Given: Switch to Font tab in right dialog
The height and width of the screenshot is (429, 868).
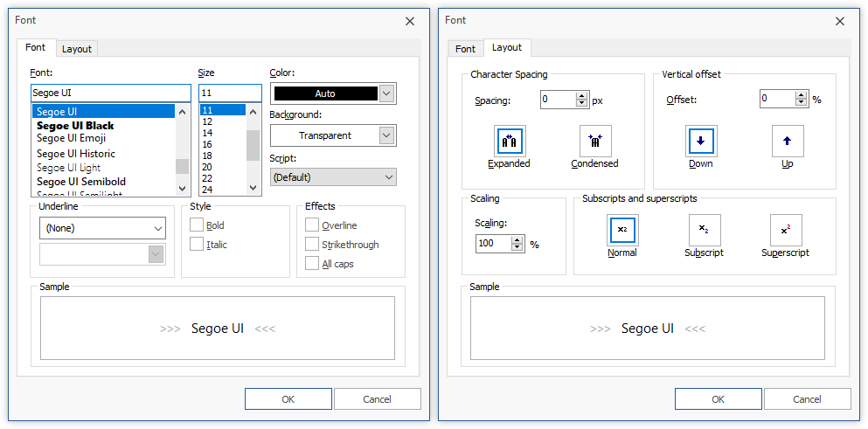Looking at the screenshot, I should [x=465, y=49].
